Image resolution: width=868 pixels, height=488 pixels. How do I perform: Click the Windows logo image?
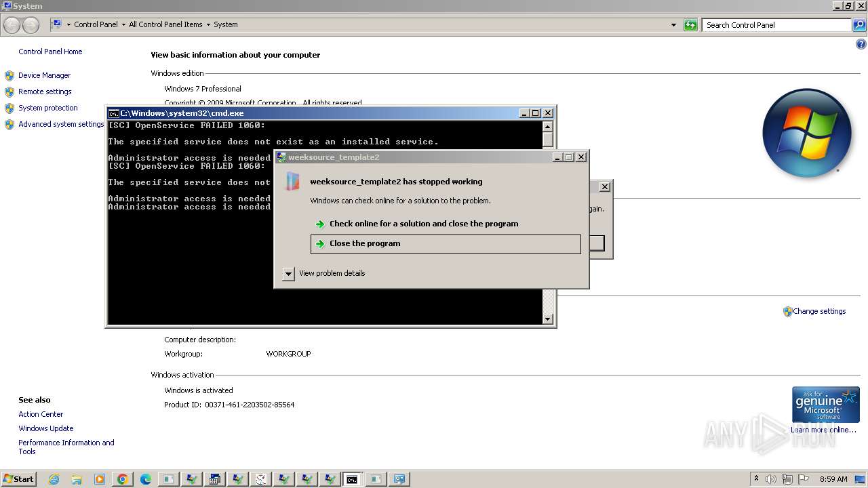(x=806, y=133)
